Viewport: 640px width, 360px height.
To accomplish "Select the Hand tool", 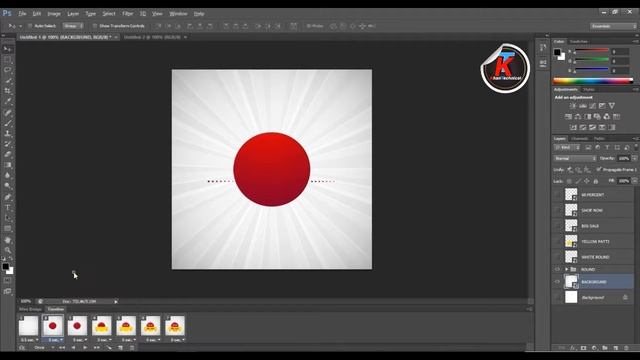I will coord(7,240).
